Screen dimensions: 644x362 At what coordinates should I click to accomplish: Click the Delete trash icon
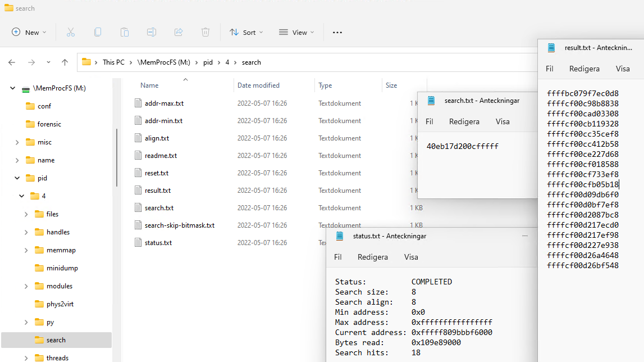[x=205, y=32]
